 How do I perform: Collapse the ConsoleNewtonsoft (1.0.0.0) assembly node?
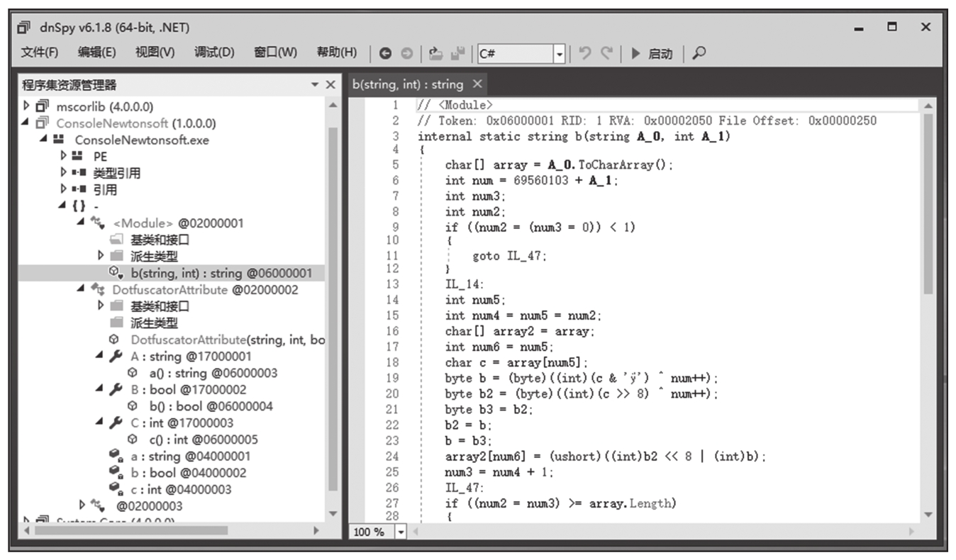(x=26, y=123)
